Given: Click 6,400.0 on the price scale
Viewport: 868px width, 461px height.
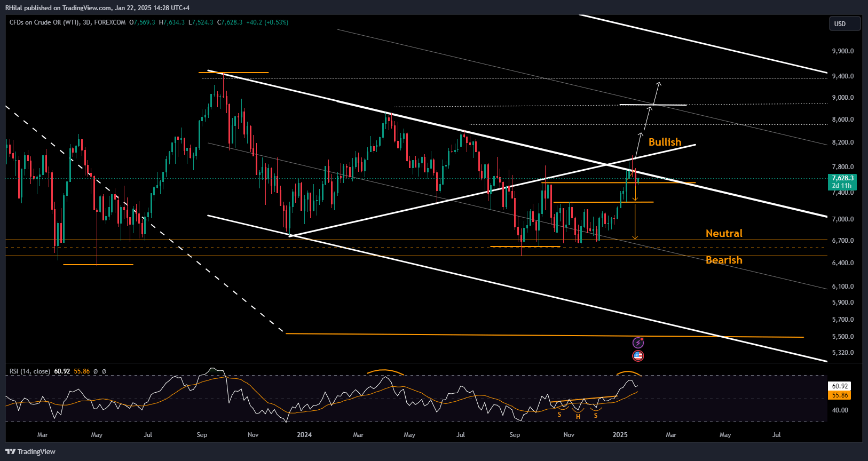Looking at the screenshot, I should click(x=843, y=263).
